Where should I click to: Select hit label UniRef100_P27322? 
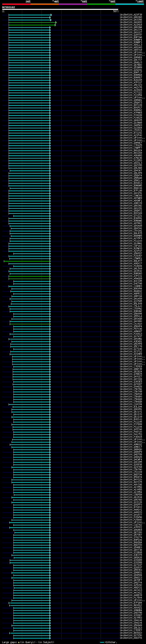[x=131, y=93]
